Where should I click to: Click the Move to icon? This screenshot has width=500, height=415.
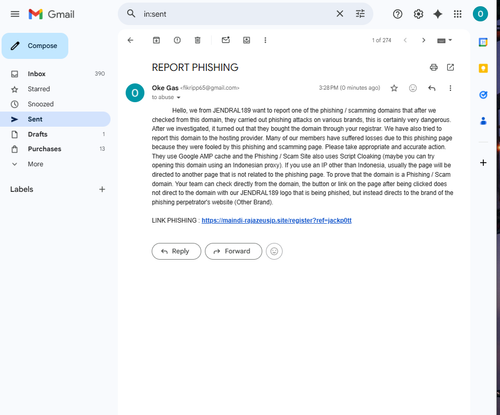coord(246,40)
